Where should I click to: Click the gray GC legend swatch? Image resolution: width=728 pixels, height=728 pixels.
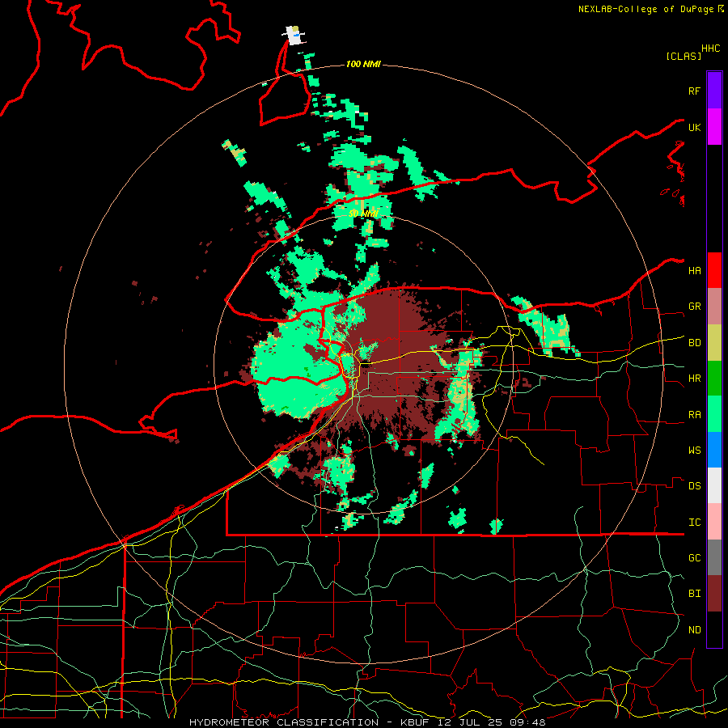click(x=714, y=557)
